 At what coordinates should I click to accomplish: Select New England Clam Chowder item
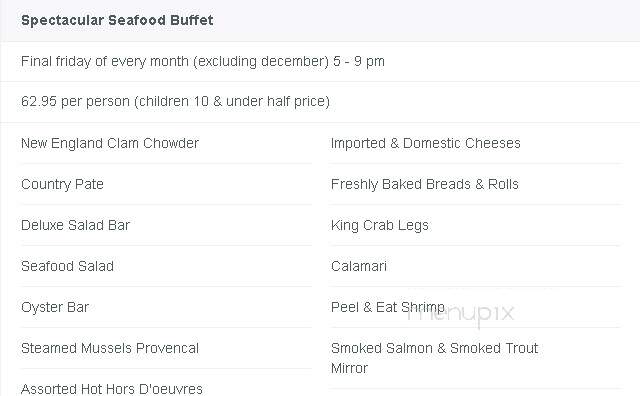(110, 143)
